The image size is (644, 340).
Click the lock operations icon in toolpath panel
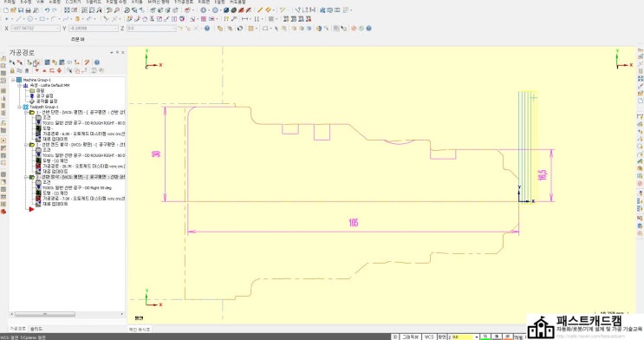coord(12,71)
